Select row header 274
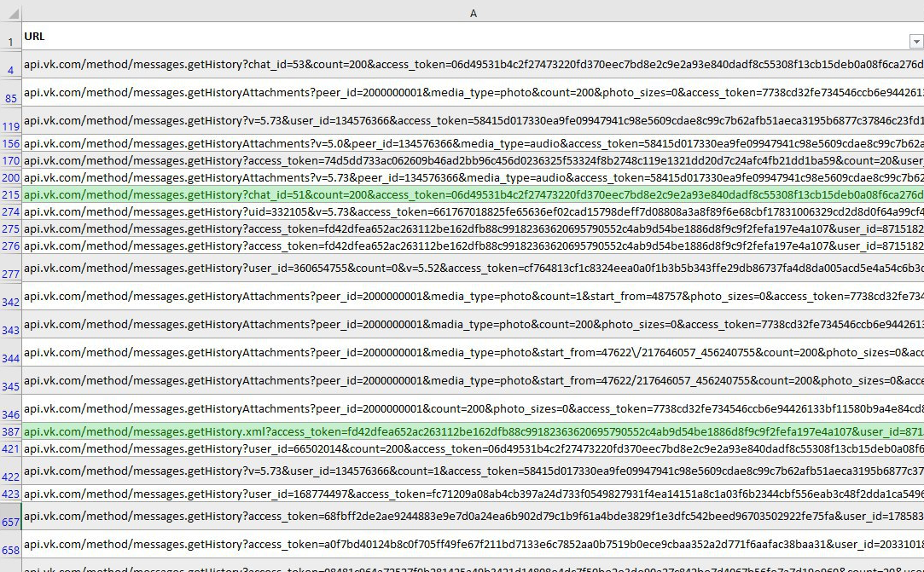The image size is (924, 572). (x=10, y=211)
